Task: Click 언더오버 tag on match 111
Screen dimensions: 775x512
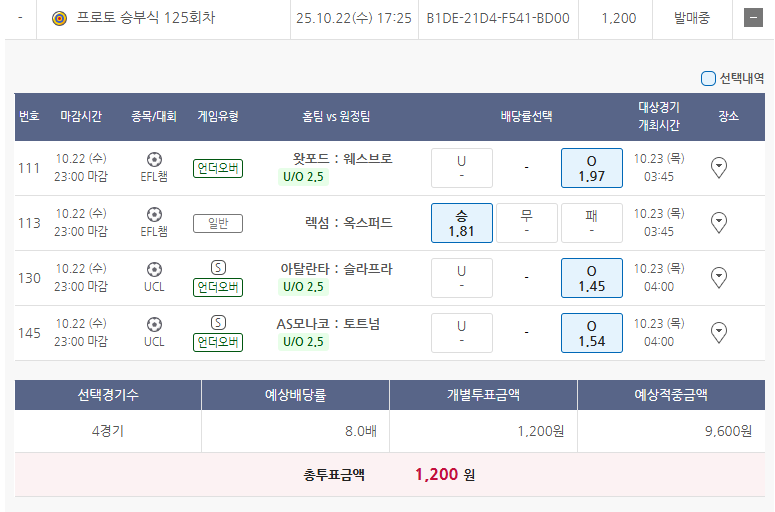Action: click(218, 168)
